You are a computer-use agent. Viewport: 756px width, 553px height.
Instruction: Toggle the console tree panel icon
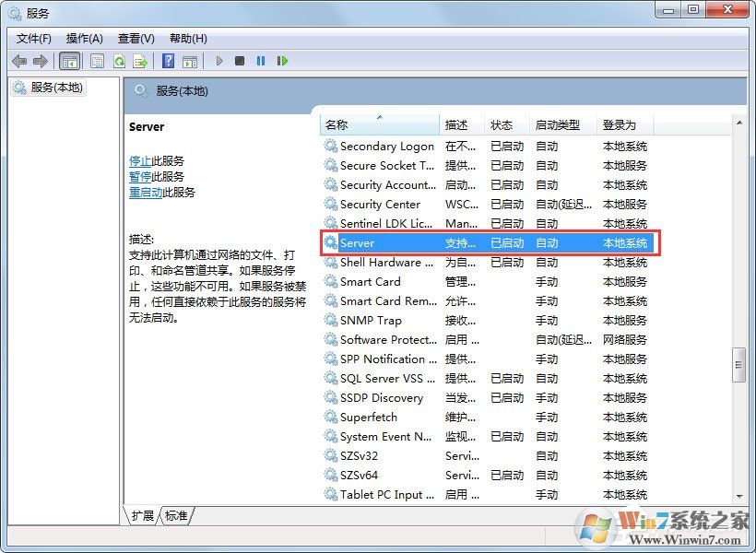point(69,61)
